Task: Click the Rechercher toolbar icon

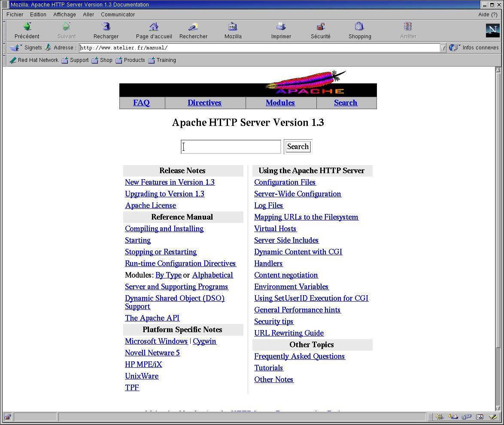Action: 193,26
